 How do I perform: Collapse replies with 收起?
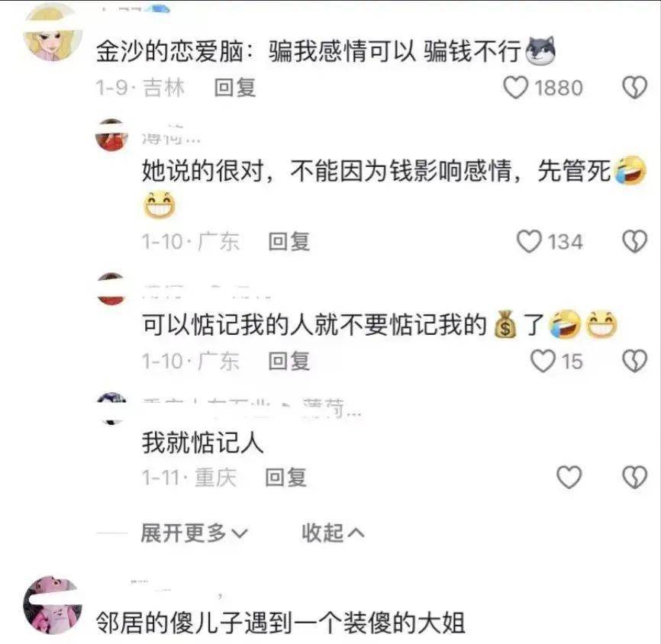click(x=333, y=533)
